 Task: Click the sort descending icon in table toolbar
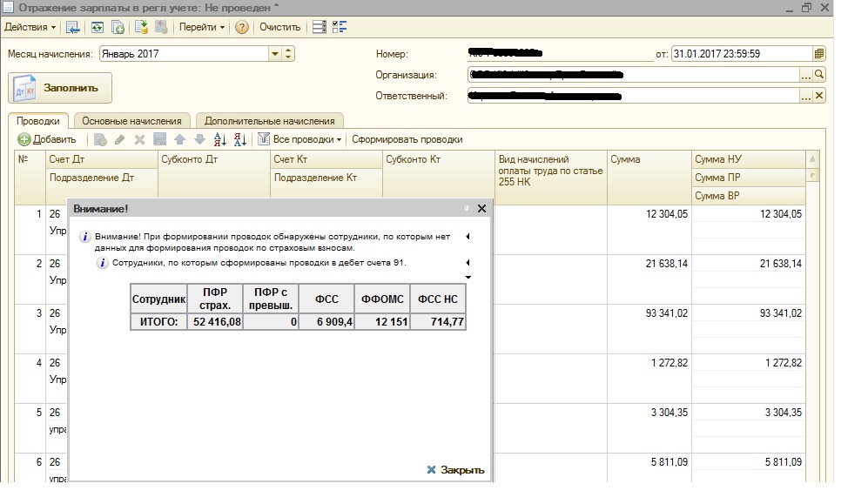click(x=240, y=139)
